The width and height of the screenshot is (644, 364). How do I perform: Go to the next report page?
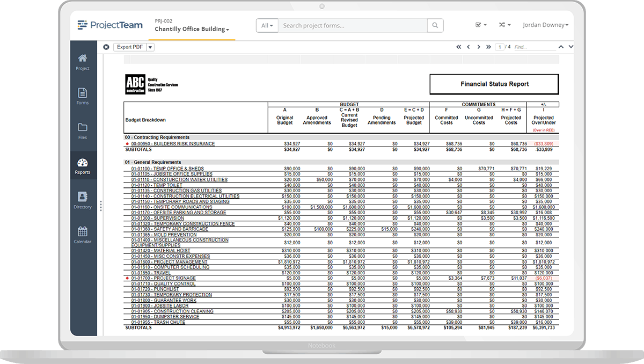click(x=478, y=47)
